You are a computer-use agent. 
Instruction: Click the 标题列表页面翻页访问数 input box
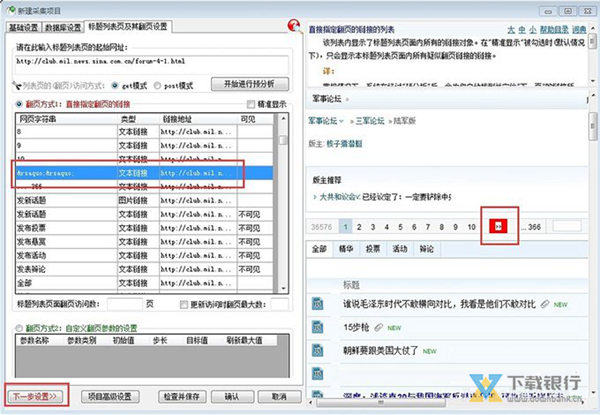tap(125, 304)
